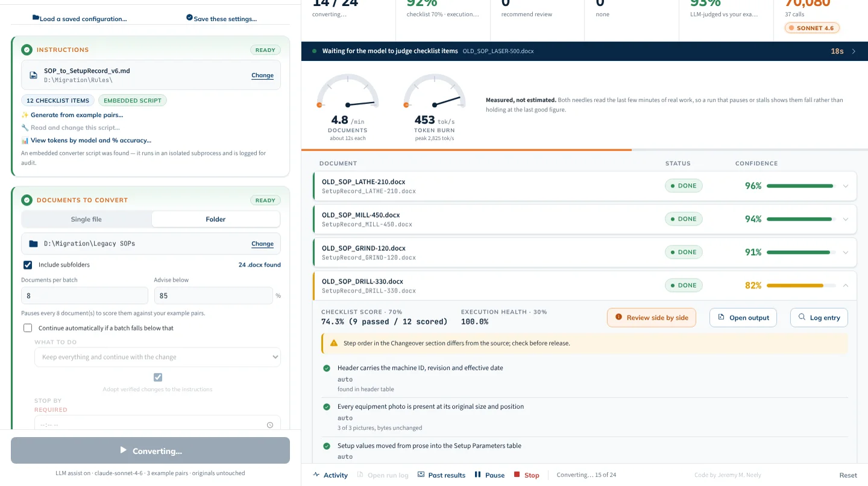Image resolution: width=868 pixels, height=486 pixels.
Task: Click the Converting button
Action: (150, 450)
